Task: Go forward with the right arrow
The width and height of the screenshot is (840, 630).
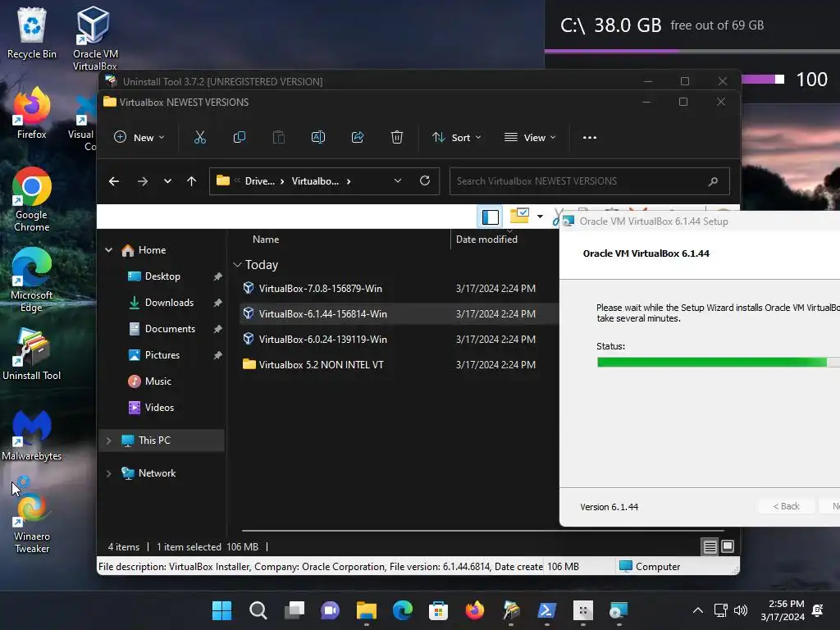Action: [x=143, y=181]
